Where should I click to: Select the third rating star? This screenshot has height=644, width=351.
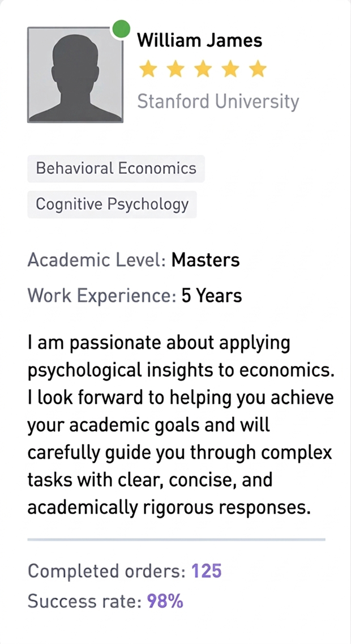click(x=203, y=69)
